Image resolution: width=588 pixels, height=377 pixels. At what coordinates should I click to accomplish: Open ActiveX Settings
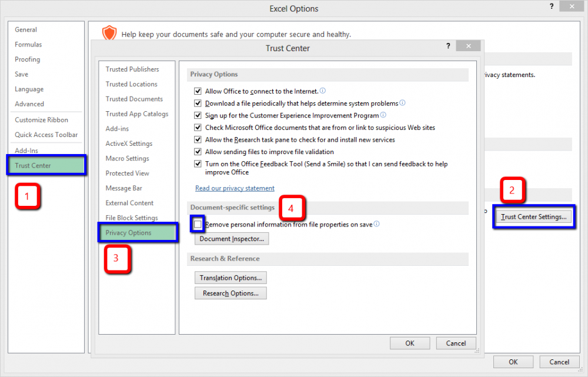[x=129, y=144]
